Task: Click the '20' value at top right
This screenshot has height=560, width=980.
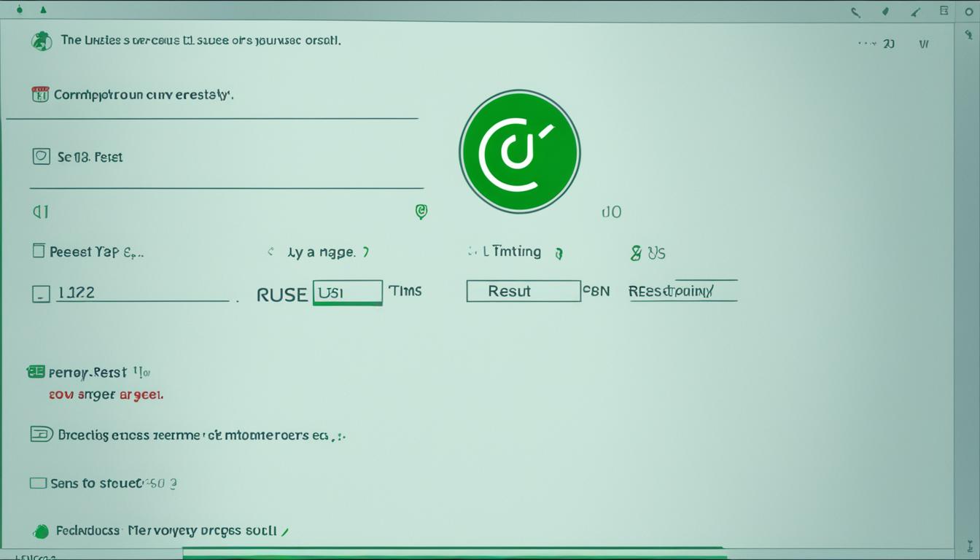Action: [x=889, y=44]
